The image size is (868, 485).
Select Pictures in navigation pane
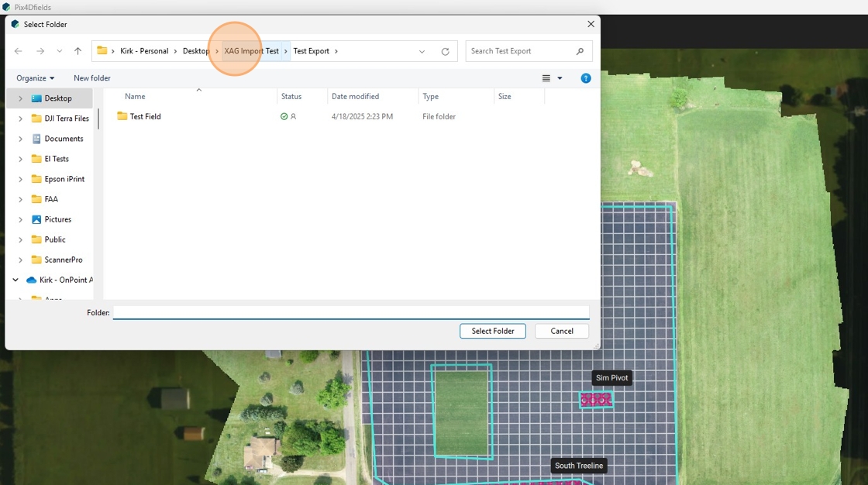click(57, 219)
